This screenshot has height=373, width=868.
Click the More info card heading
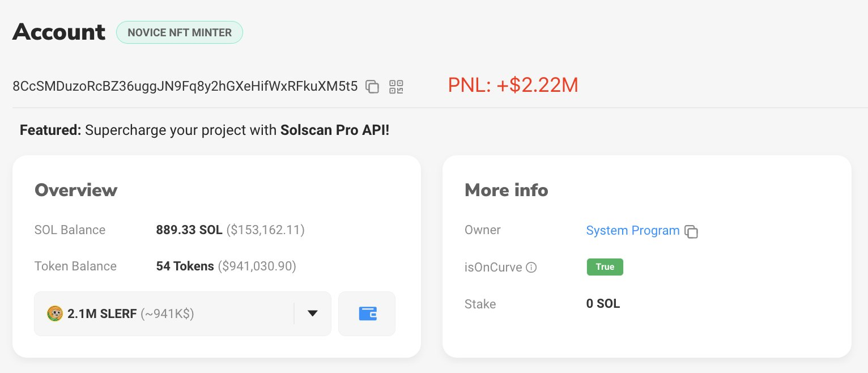click(x=506, y=190)
